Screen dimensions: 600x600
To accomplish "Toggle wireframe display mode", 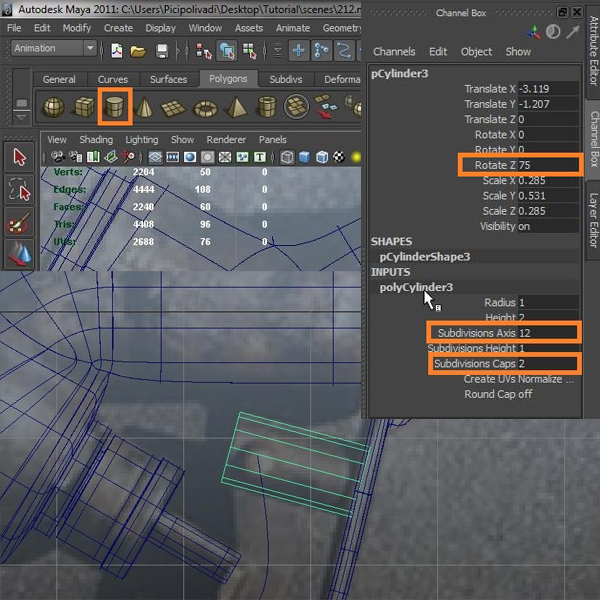I will (287, 157).
